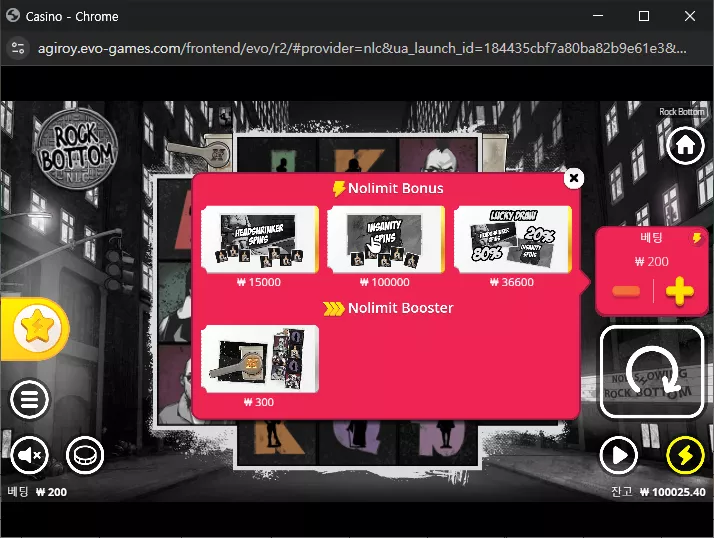Viewport: 714px width, 538px height.
Task: Click the globe icon in title bar
Action: [13, 15]
